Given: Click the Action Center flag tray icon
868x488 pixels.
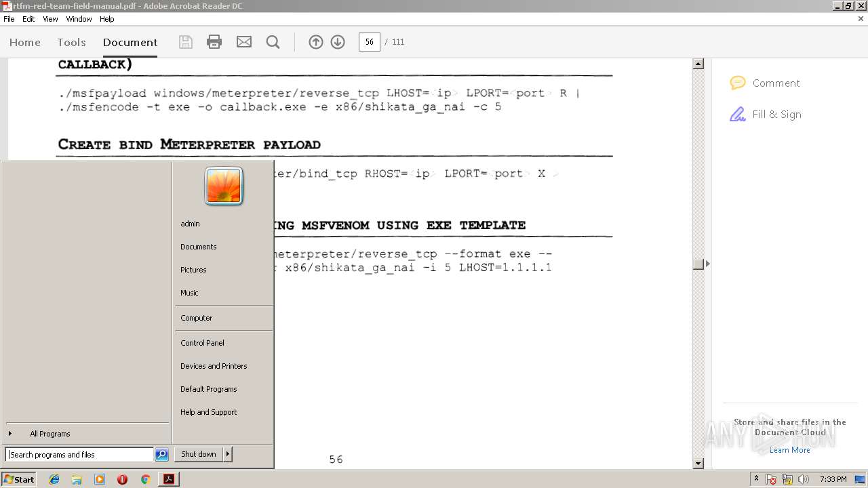Looking at the screenshot, I should coord(771,479).
